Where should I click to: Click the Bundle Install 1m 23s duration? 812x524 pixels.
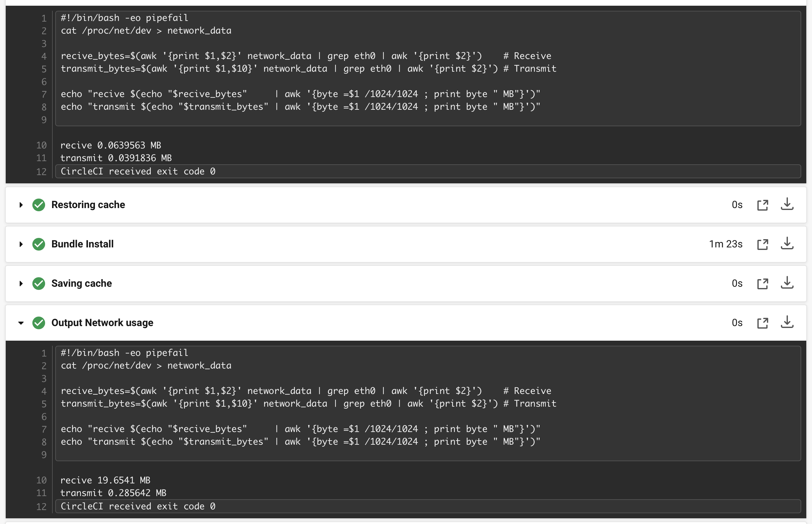[x=726, y=244]
